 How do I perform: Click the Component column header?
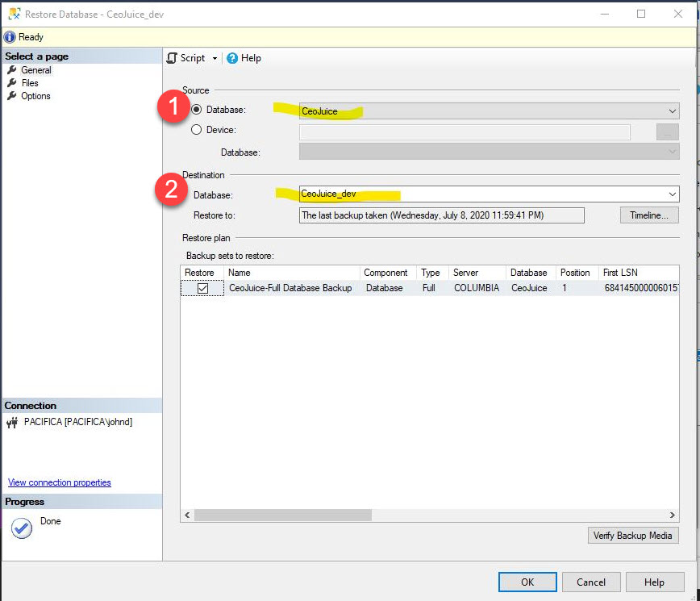[388, 273]
